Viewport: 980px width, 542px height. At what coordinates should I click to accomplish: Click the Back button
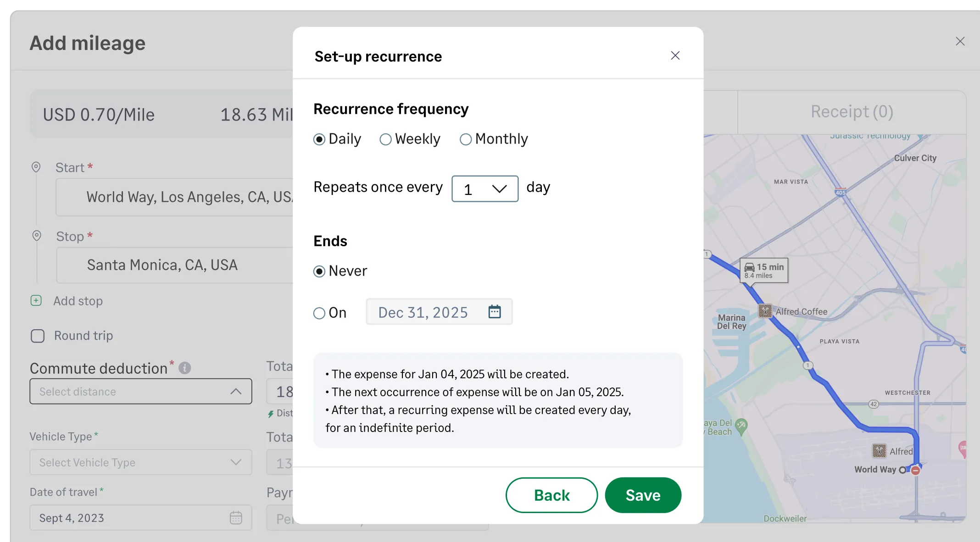pyautogui.click(x=551, y=495)
